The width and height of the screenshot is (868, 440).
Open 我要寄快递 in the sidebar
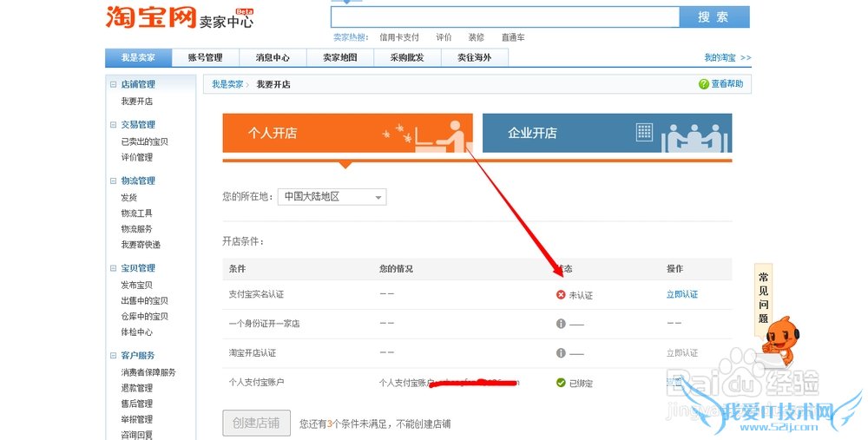141,245
